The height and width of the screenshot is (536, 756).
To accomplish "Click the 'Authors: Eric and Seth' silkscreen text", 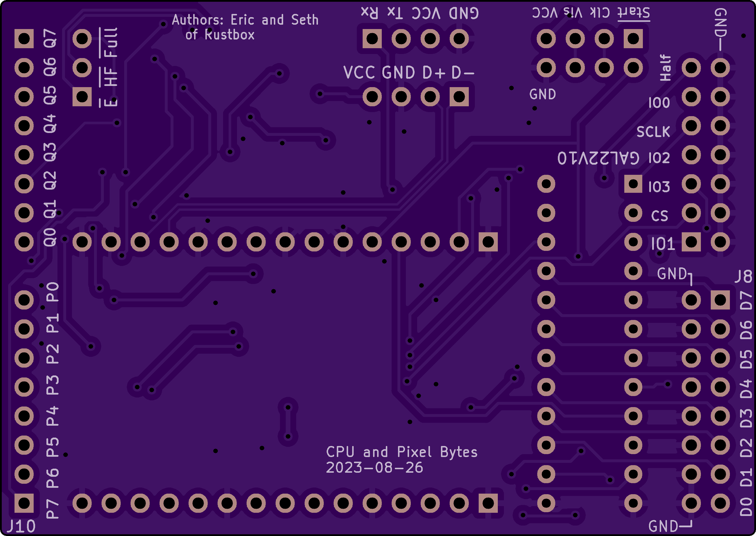I will (x=245, y=20).
